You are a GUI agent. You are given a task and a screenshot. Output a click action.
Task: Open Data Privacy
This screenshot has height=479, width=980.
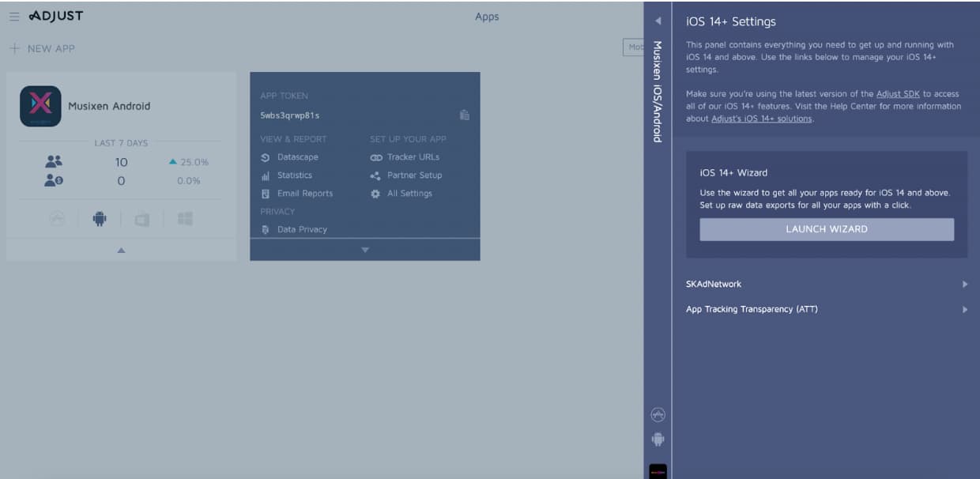coord(302,230)
